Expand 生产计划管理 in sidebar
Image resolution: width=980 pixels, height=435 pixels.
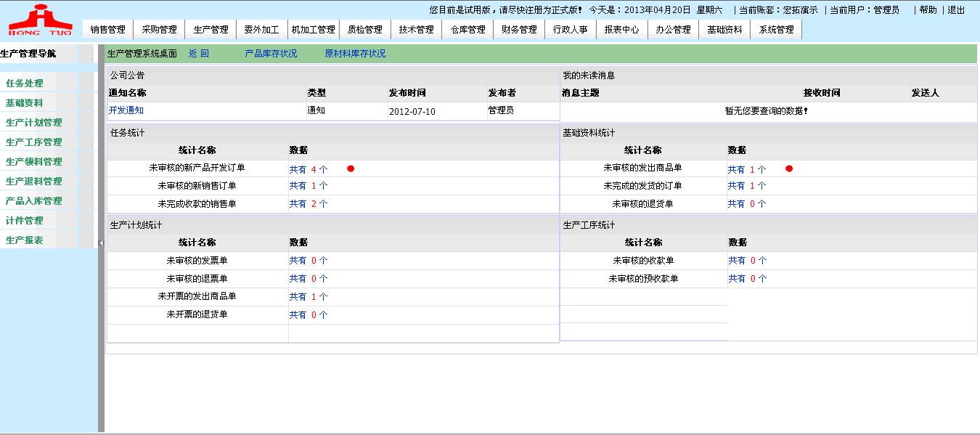click(33, 123)
